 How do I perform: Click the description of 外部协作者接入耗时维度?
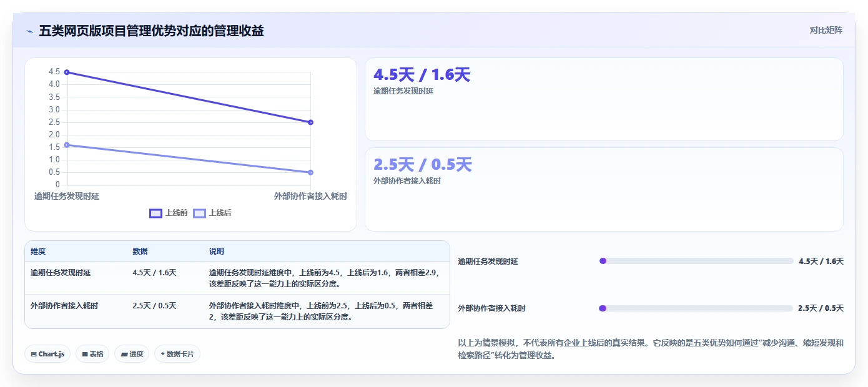click(320, 311)
